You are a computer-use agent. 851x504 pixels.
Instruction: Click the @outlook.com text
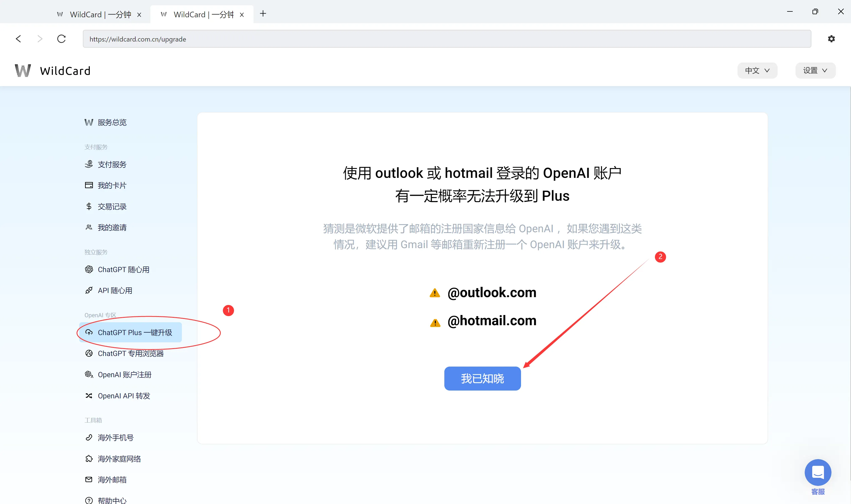(x=491, y=292)
